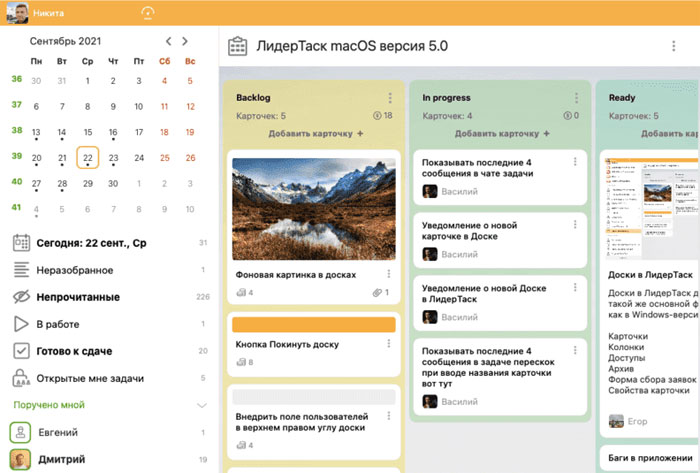The width and height of the screenshot is (700, 473).
Task: Click week number 39 in calendar
Action: [x=17, y=156]
